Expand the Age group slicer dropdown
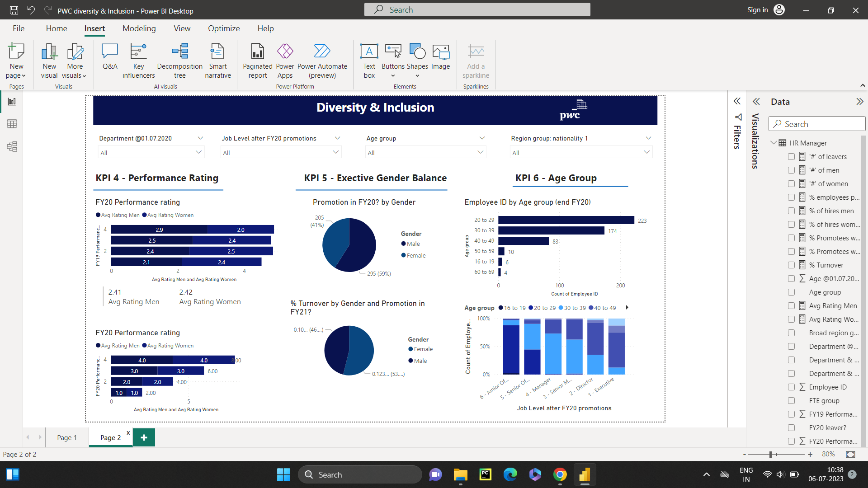868x488 pixels. point(480,152)
